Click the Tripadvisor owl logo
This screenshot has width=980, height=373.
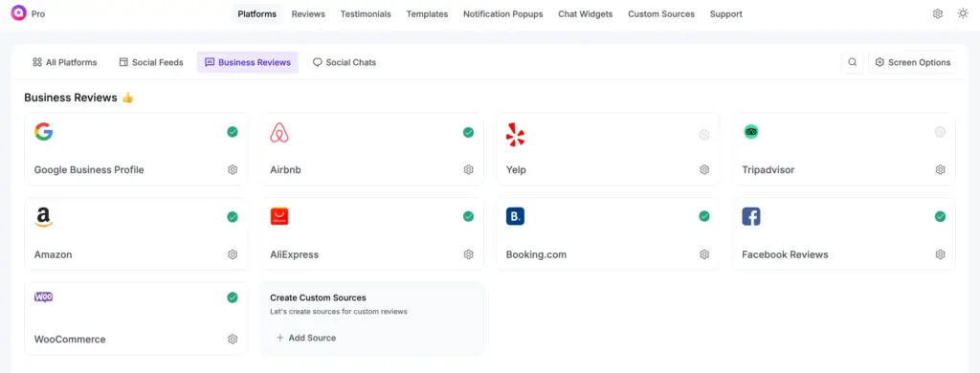[x=751, y=132]
